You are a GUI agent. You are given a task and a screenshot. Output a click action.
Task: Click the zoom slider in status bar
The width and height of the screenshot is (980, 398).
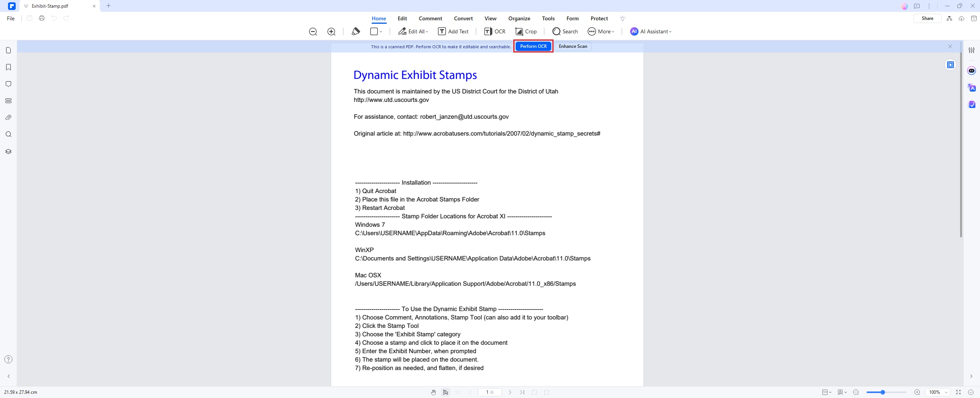tap(886, 392)
